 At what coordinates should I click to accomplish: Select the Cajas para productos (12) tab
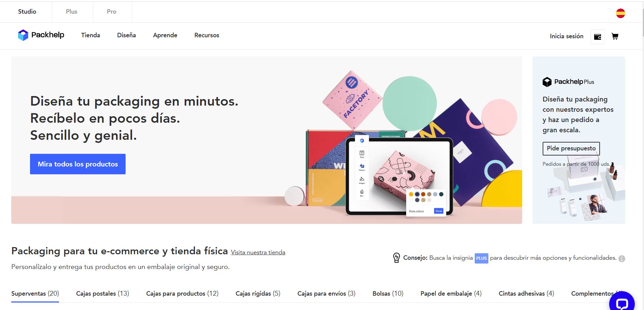click(182, 294)
